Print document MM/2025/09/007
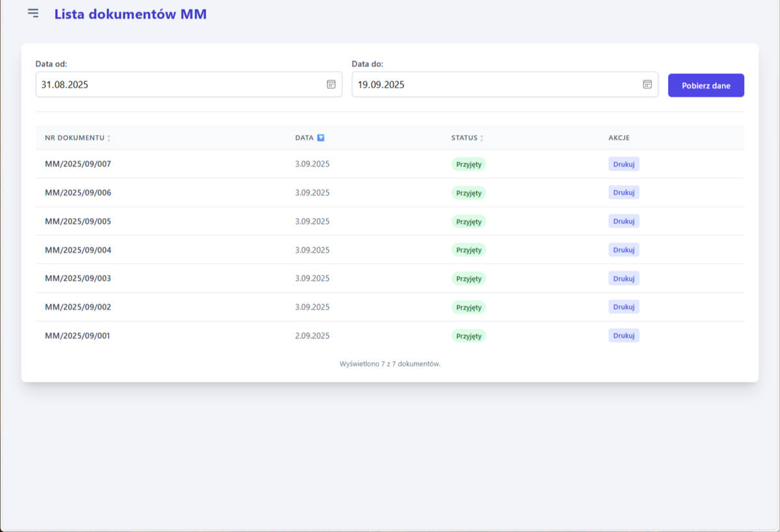The image size is (780, 532). coord(623,164)
